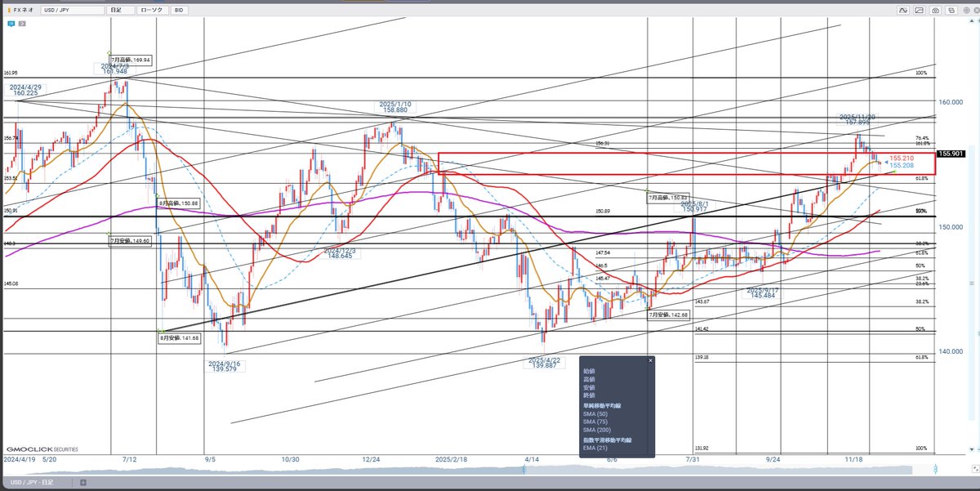Screen dimensions: 980x491
Task: Click the 2024/4/29 160.225 label
Action: click(x=24, y=90)
